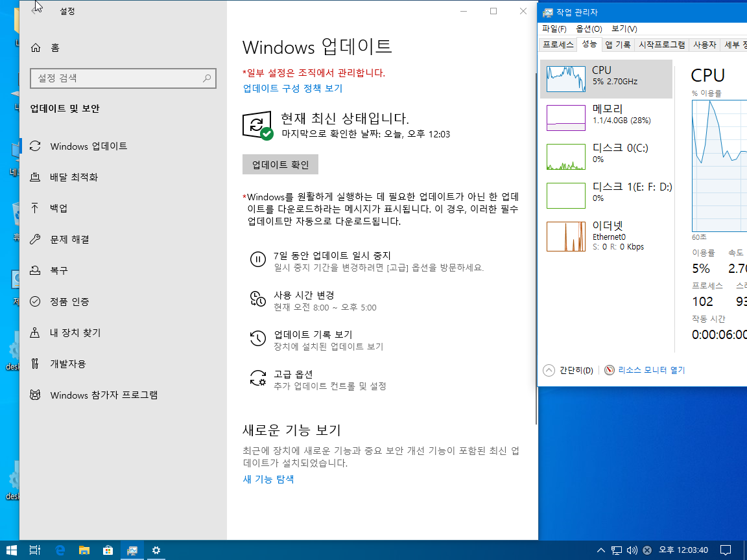The image size is (747, 560).
Task: Open 정품 인증 page
Action: pyautogui.click(x=60, y=301)
